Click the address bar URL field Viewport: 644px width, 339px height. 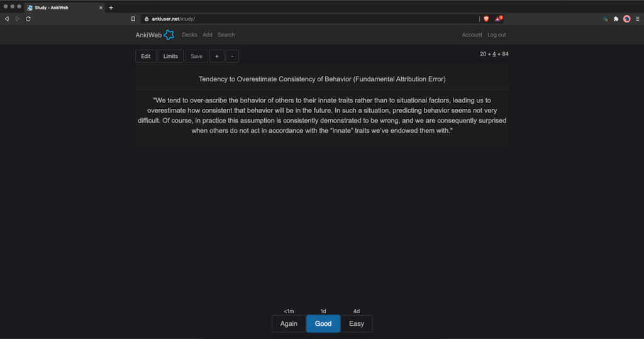[x=310, y=19]
